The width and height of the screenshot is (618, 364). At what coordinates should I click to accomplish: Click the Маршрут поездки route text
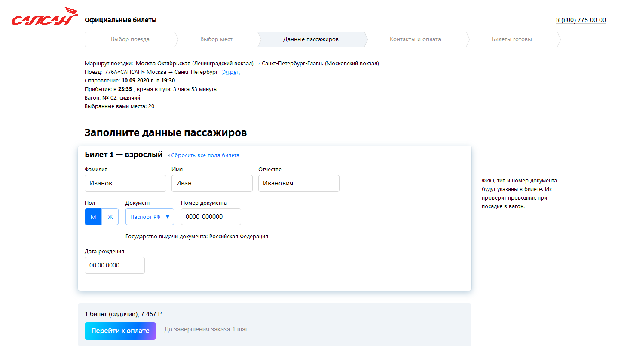click(x=232, y=64)
